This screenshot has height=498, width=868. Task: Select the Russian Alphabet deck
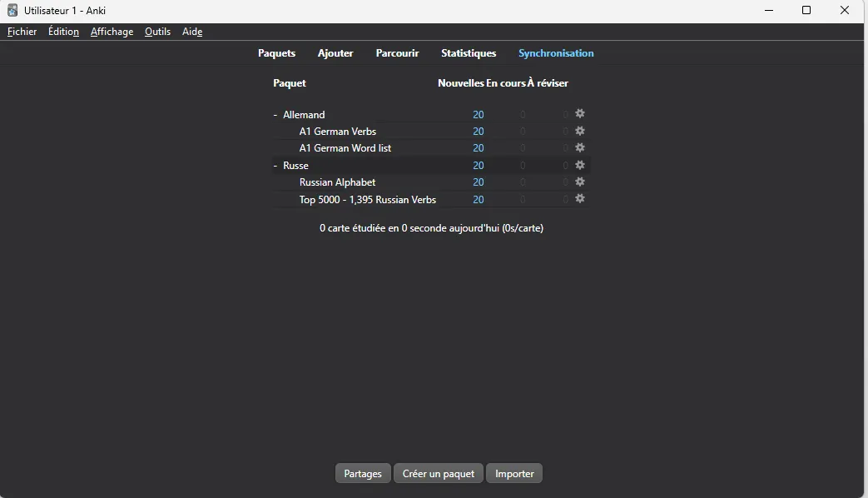tap(337, 182)
